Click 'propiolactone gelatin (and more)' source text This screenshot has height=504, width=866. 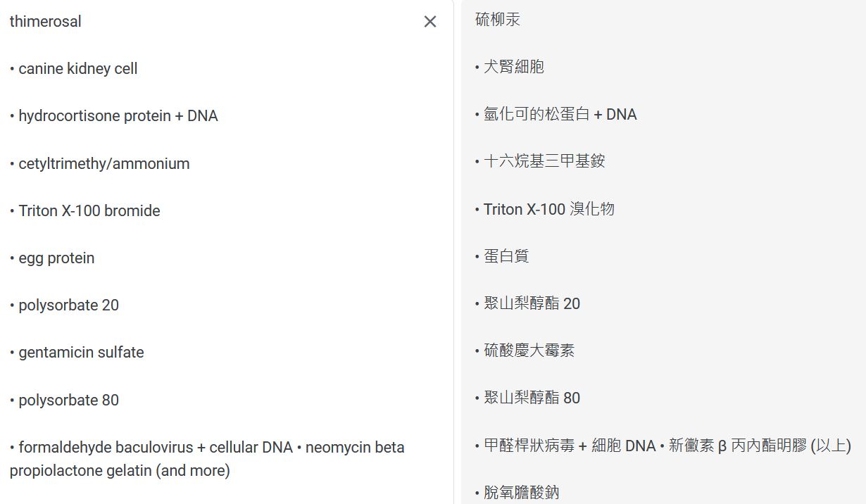(x=120, y=471)
